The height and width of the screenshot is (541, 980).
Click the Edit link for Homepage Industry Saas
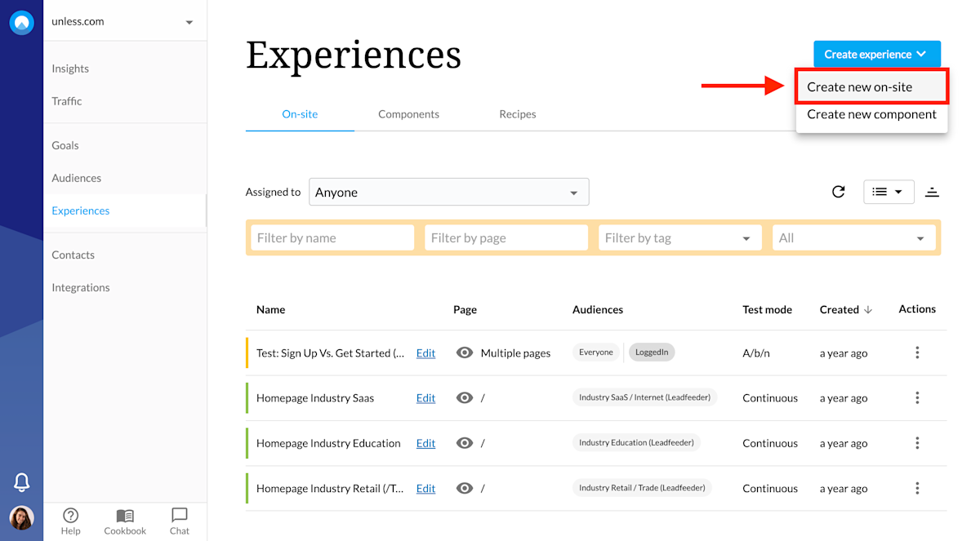tap(425, 398)
